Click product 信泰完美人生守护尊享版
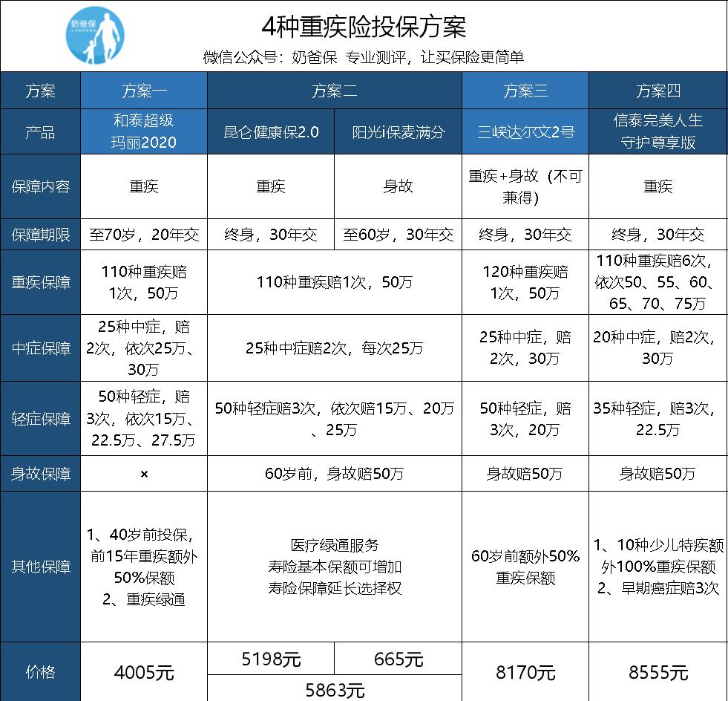This screenshot has height=701, width=728. coord(658,132)
